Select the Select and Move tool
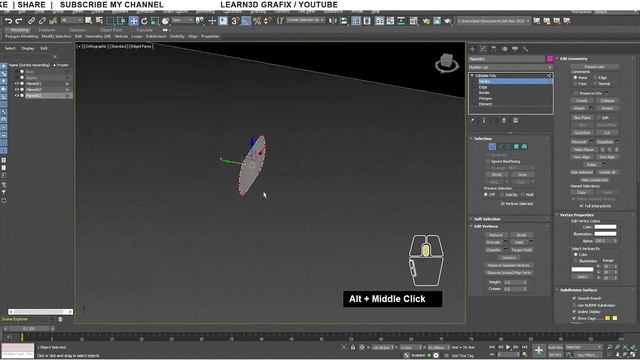Screen dimensions: 640x360 coord(133,21)
